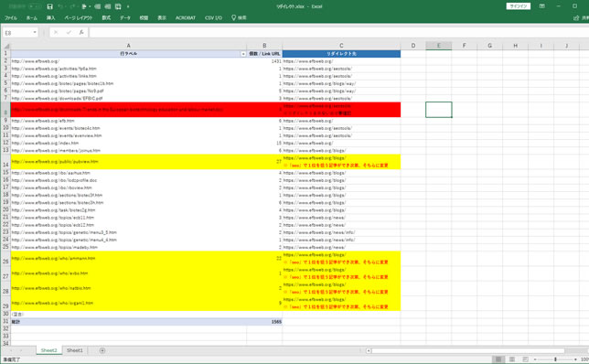Click the zoom out minus button
The height and width of the screenshot is (364, 589).
(x=535, y=359)
